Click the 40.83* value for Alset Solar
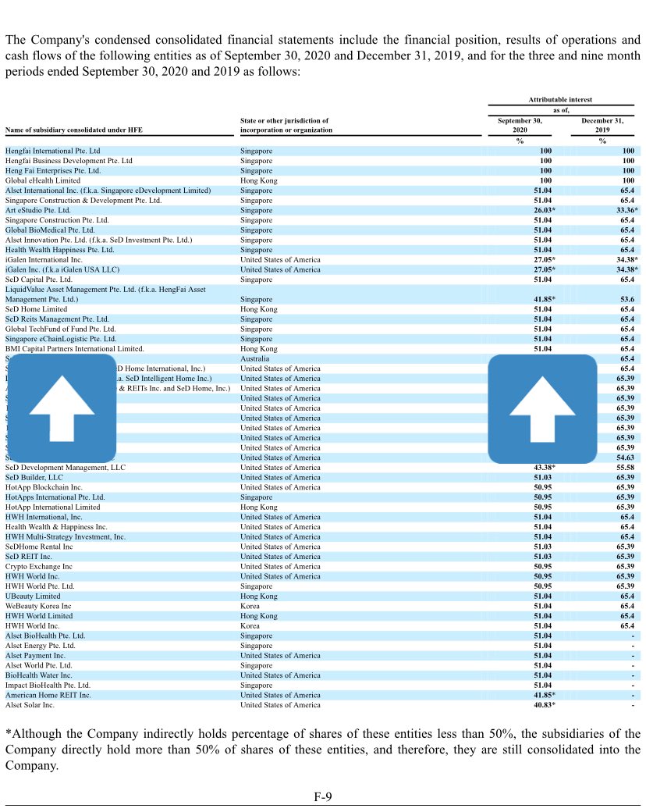The height and width of the screenshot is (812, 646). coord(545,705)
